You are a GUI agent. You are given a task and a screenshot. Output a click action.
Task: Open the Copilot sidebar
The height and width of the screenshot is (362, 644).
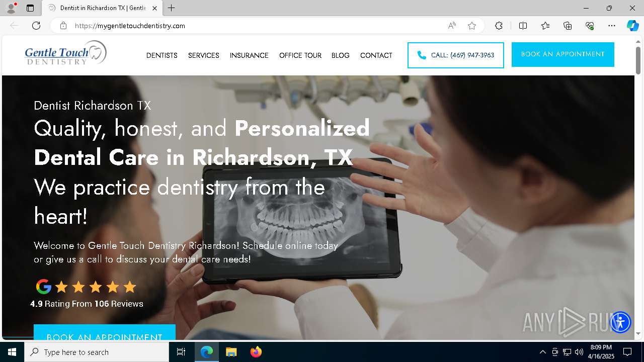[x=632, y=26]
